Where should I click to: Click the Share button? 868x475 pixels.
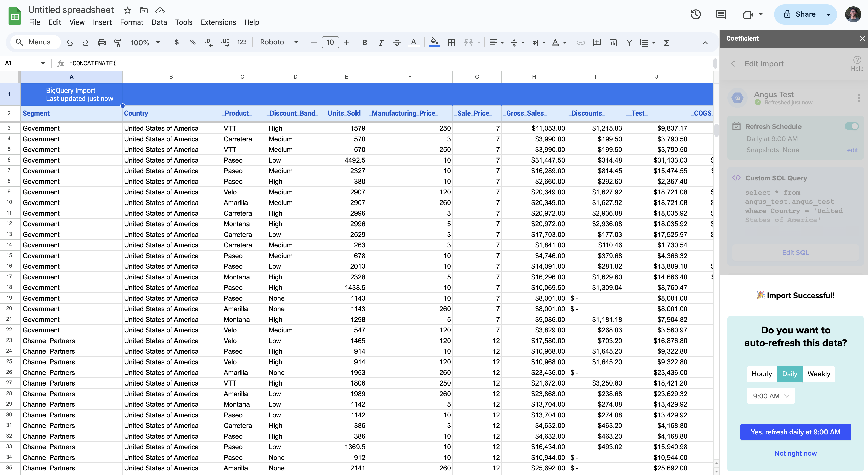pyautogui.click(x=797, y=14)
